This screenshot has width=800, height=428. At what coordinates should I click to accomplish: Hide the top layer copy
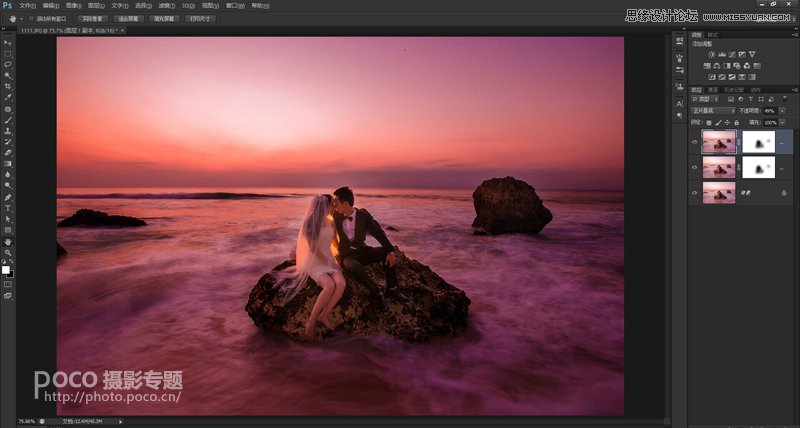click(694, 142)
